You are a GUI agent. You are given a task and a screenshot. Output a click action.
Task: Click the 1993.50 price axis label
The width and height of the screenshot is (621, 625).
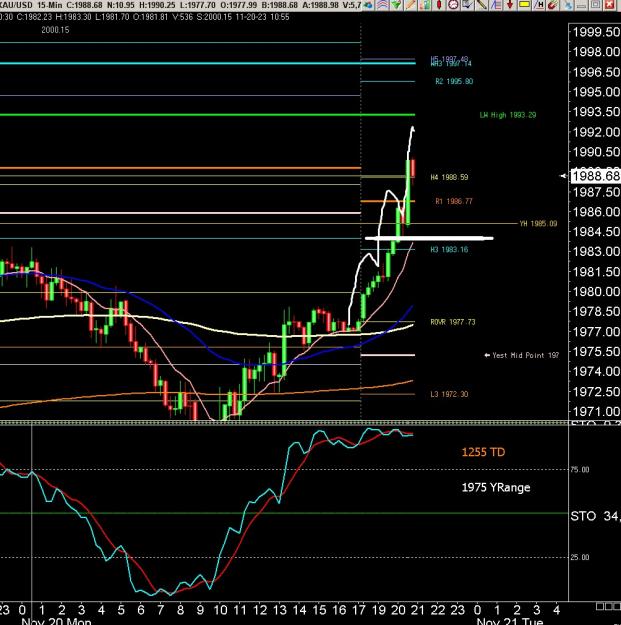pos(596,112)
